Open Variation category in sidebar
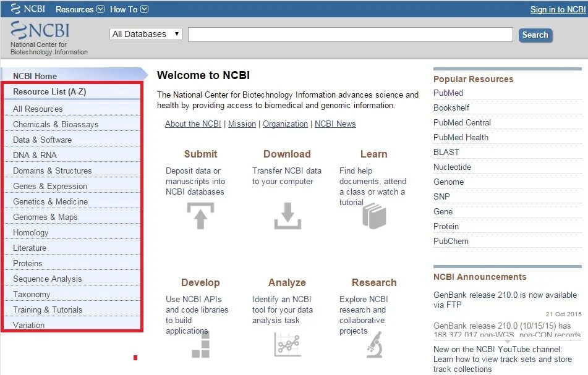The width and height of the screenshot is (588, 375). pos(29,325)
